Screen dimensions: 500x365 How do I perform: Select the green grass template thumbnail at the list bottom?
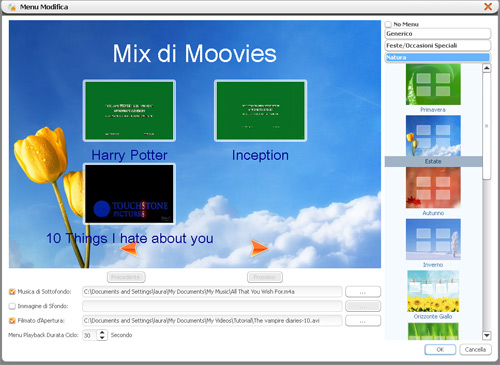(433, 331)
